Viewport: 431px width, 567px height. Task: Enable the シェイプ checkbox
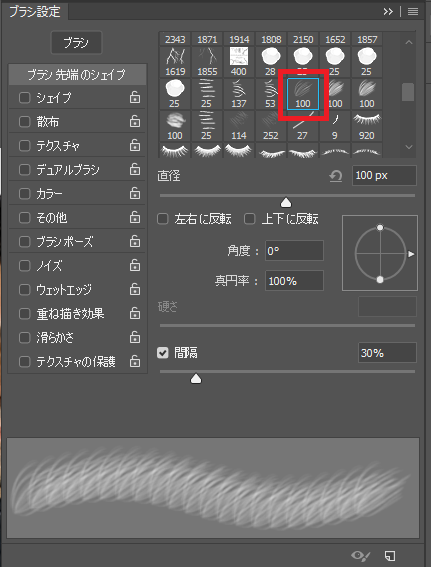tap(25, 98)
